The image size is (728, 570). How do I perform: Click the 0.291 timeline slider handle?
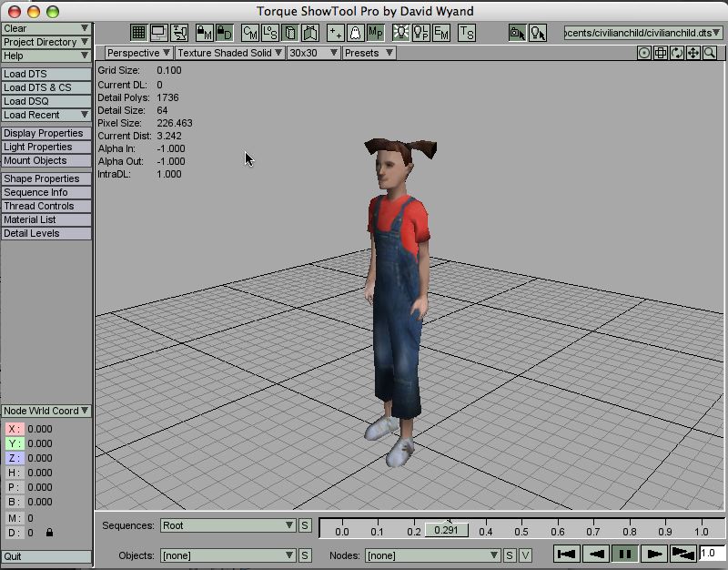pos(445,530)
